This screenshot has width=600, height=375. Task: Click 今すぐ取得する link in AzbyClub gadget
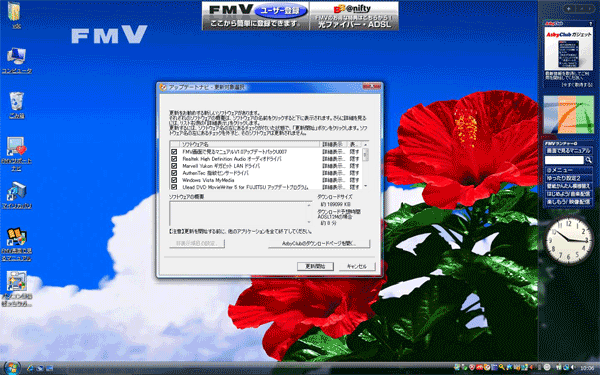(x=577, y=85)
